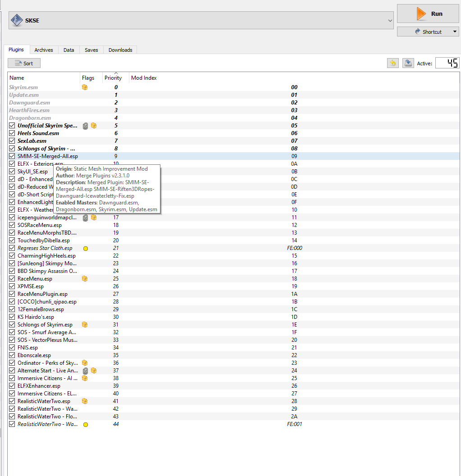Select the BBD Skimpy Assassin row
461x476 pixels.
pos(233,271)
